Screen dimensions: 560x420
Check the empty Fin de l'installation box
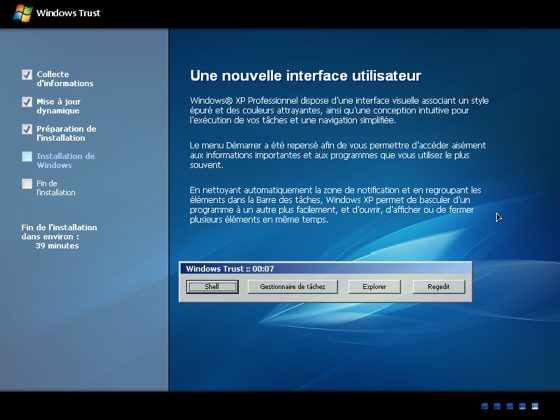(27, 184)
